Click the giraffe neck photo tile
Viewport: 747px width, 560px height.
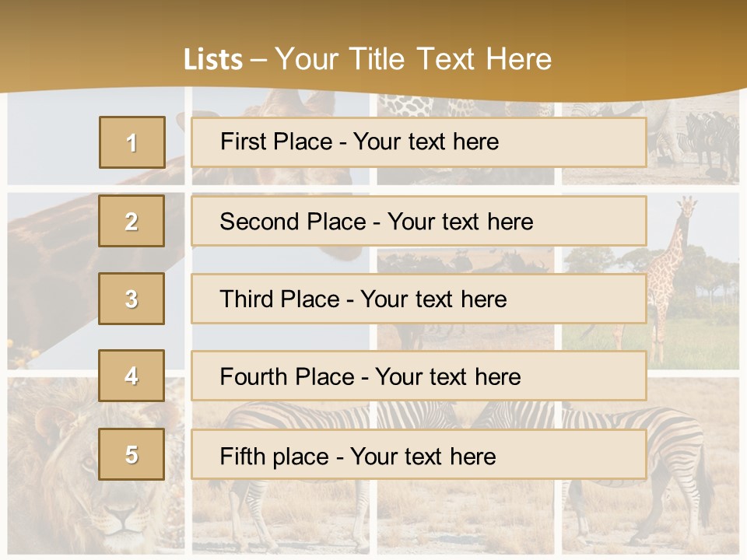pos(95,281)
